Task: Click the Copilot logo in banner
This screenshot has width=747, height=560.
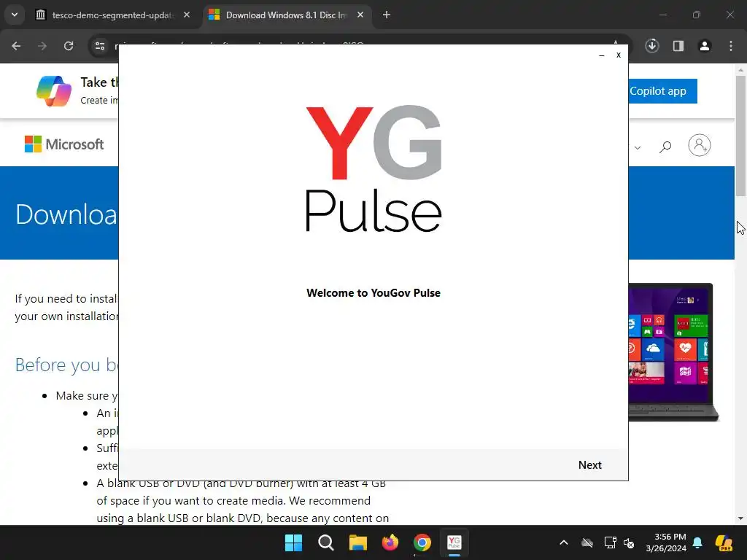Action: pos(54,90)
